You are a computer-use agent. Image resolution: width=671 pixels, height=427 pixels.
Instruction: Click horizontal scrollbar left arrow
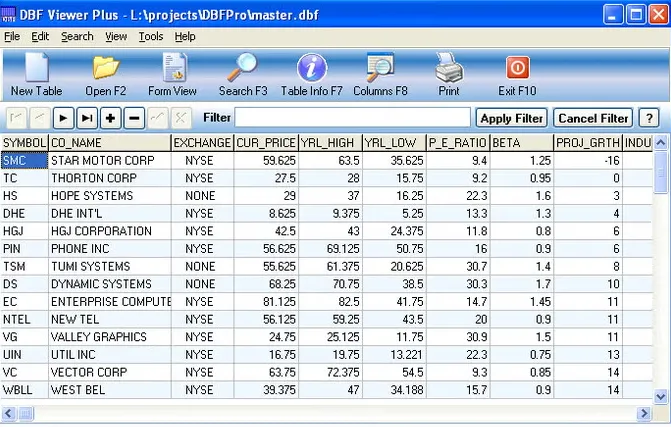click(9, 413)
